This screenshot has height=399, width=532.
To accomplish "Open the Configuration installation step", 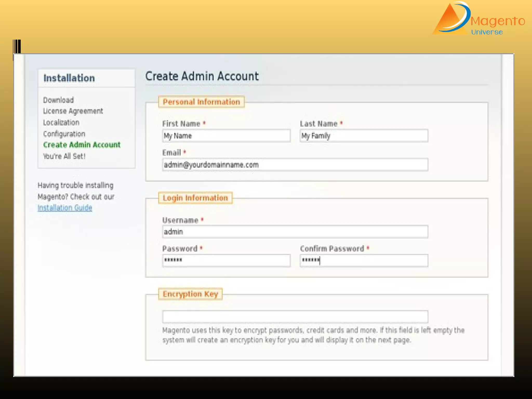I will (x=64, y=134).
